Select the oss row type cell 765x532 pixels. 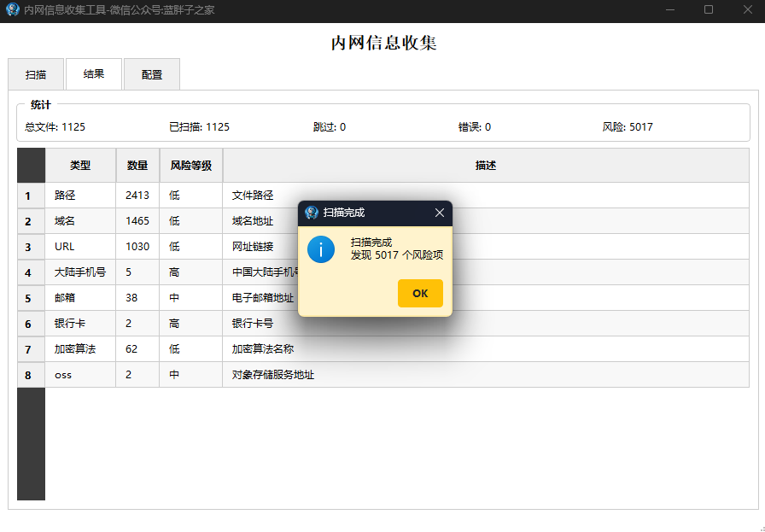click(80, 375)
